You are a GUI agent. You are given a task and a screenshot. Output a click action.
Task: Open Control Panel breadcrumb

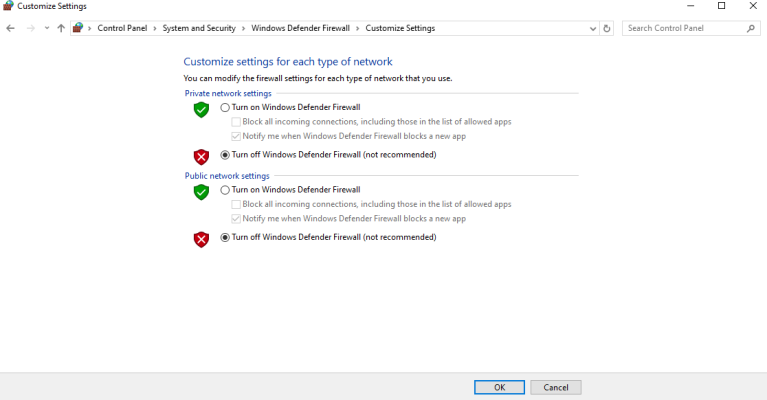(x=122, y=28)
